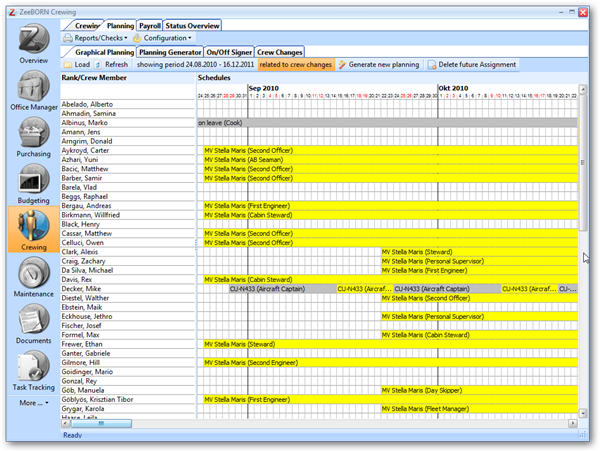Click the Load button label
This screenshot has width=600, height=452.
(x=82, y=65)
